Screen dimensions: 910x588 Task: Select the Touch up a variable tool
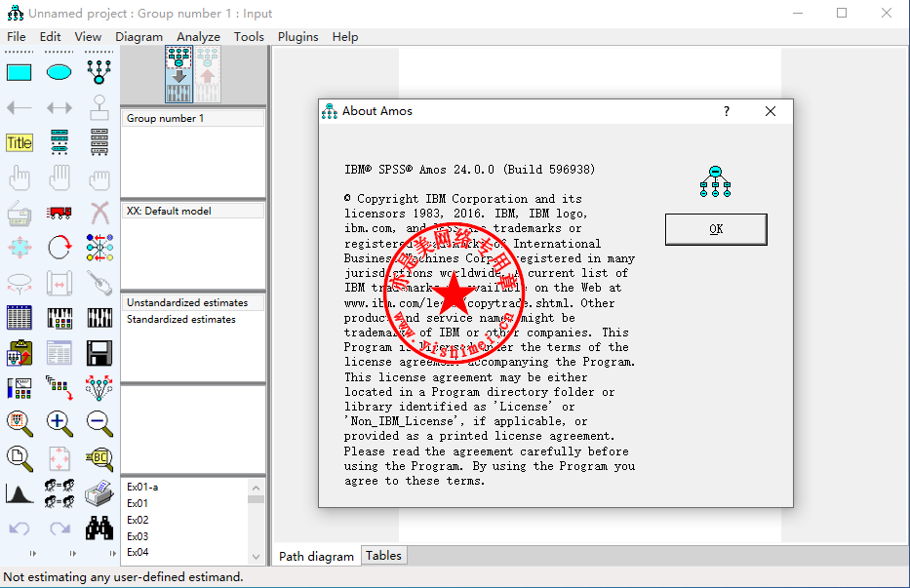click(99, 283)
